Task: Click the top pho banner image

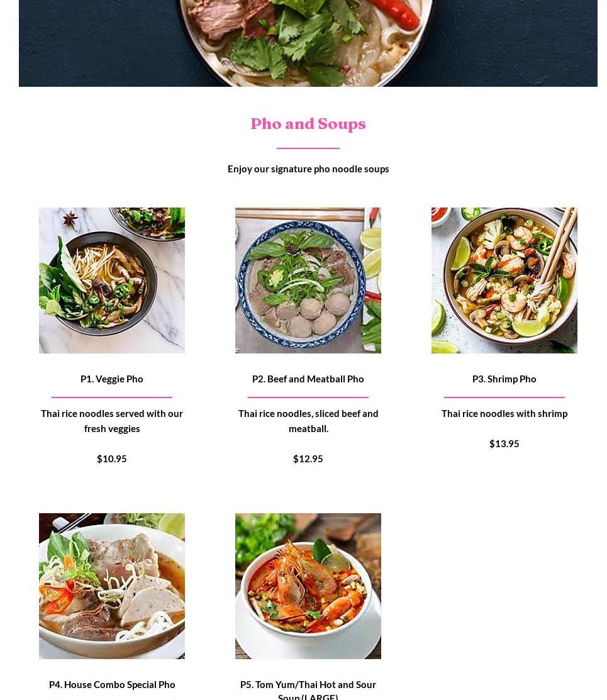Action: coord(308,43)
